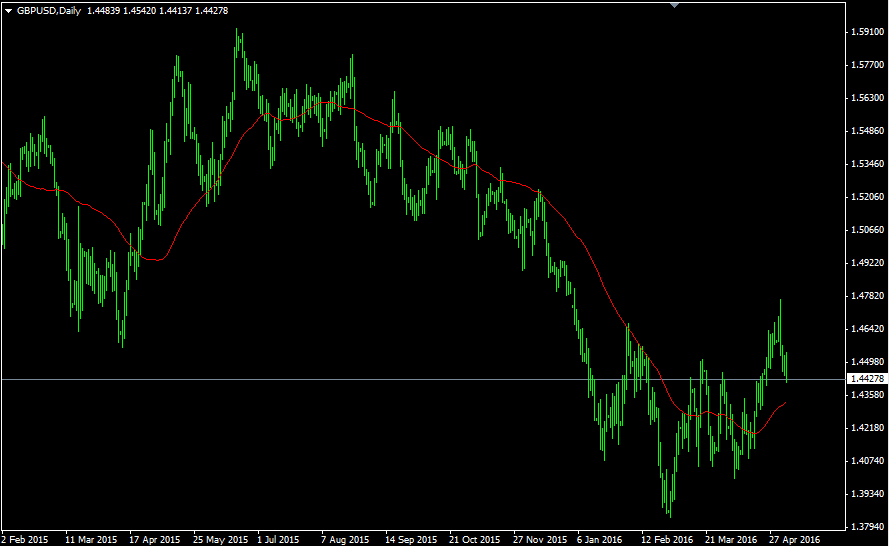This screenshot has width=889, height=546.
Task: Click the 1.57700 price axis label
Action: 867,65
